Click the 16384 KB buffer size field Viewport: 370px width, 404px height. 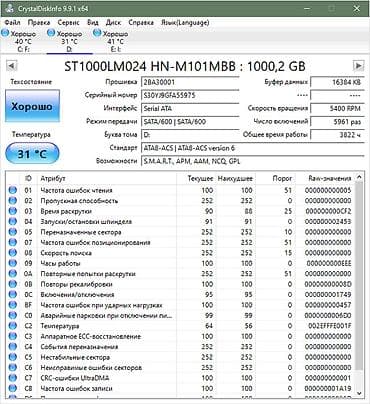coord(337,82)
